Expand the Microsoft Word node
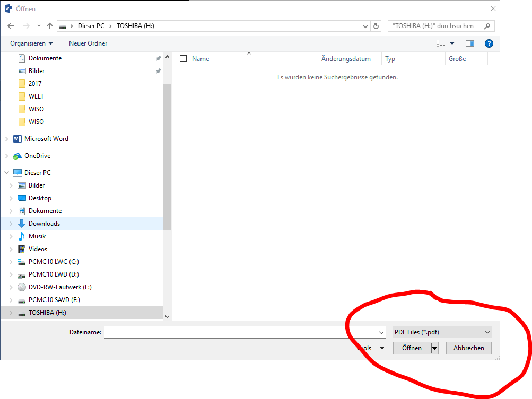The width and height of the screenshot is (532, 399). point(6,139)
